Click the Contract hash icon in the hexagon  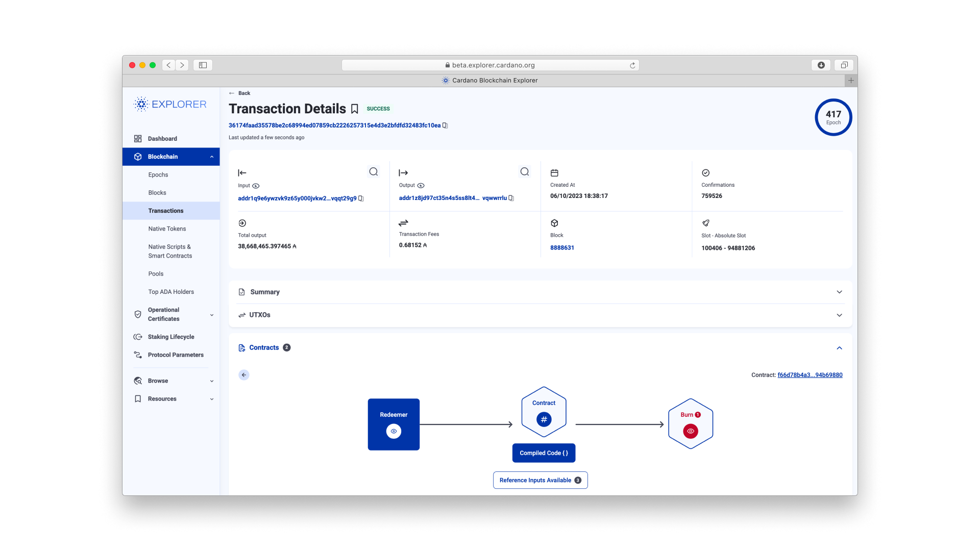(x=544, y=419)
